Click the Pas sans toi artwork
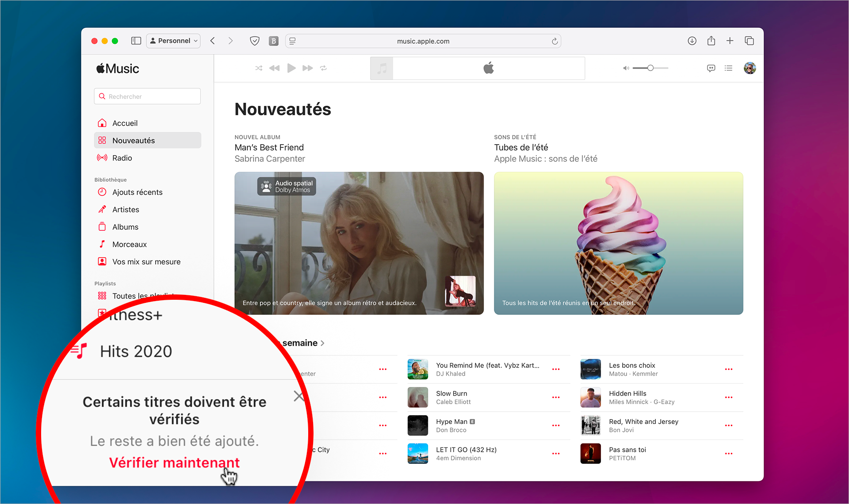The width and height of the screenshot is (849, 504). 591,454
